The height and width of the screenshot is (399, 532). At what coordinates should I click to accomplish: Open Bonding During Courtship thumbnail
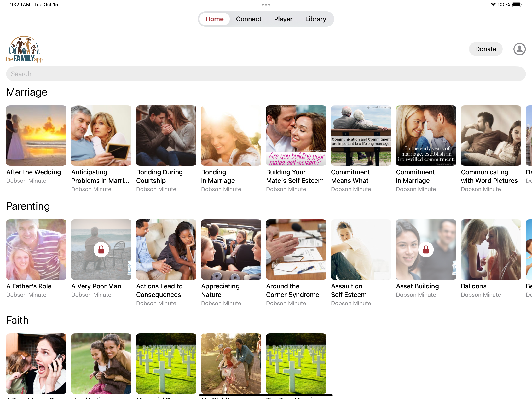click(166, 135)
